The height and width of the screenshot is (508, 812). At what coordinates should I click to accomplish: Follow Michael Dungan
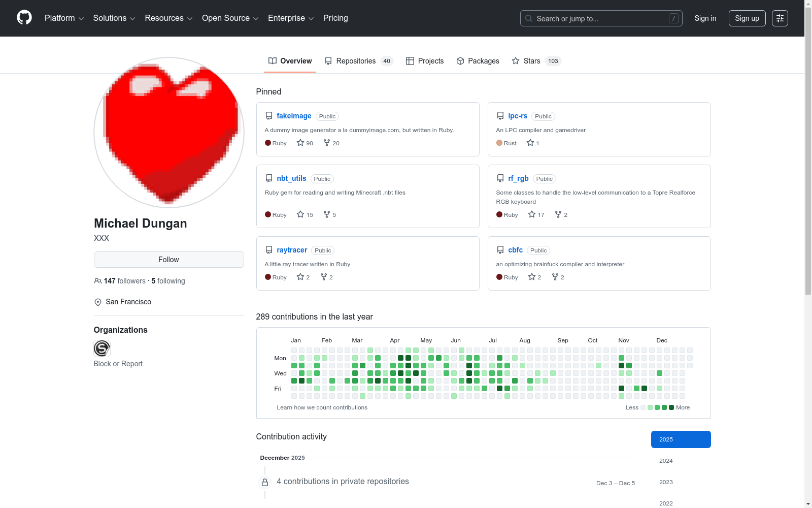pyautogui.click(x=169, y=260)
